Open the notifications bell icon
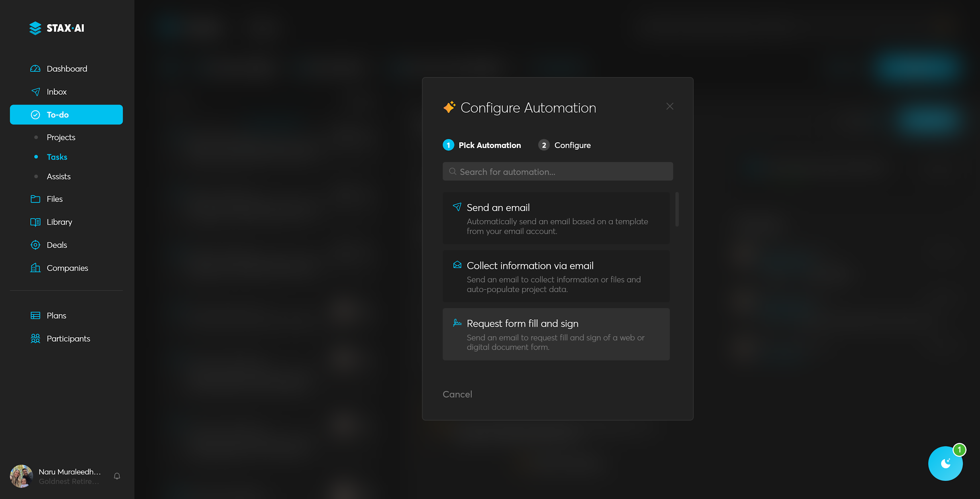This screenshot has height=499, width=980. (117, 476)
